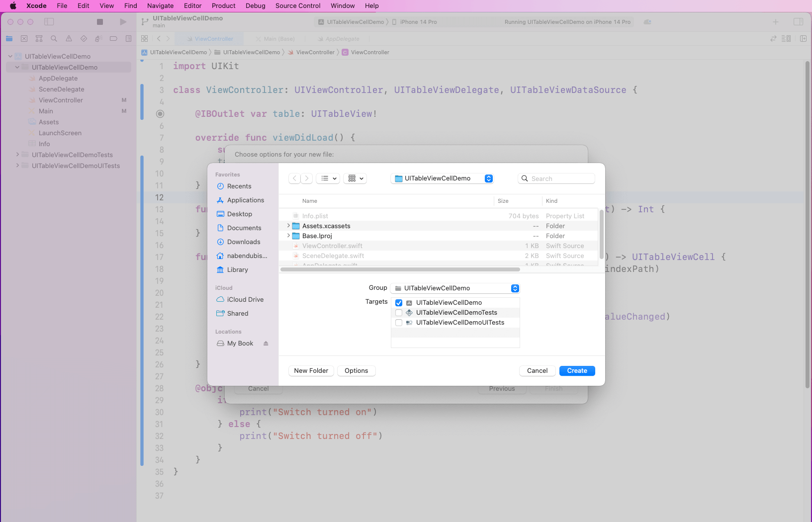Screen dimensions: 812x522
Task: Open the Find navigator
Action: pyautogui.click(x=54, y=38)
